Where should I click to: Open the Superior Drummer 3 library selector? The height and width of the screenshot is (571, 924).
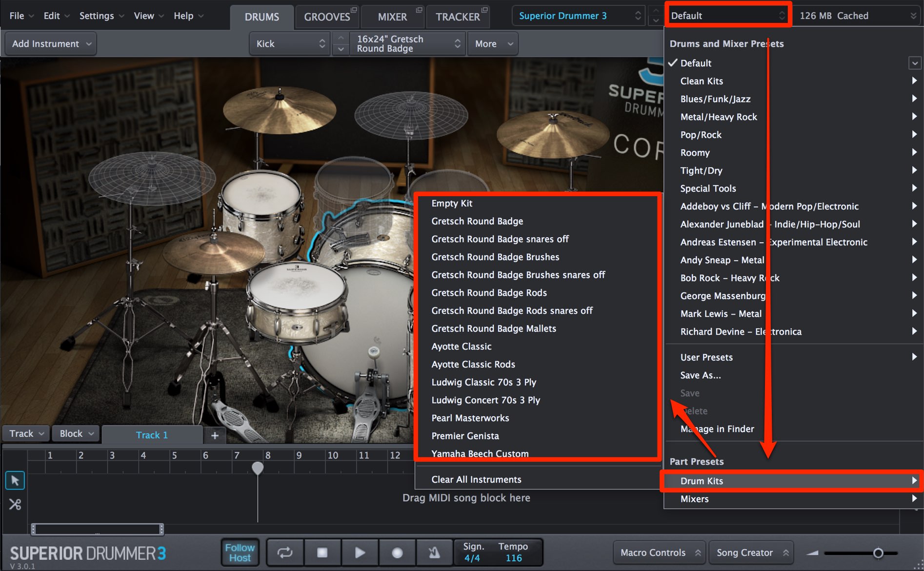point(579,16)
